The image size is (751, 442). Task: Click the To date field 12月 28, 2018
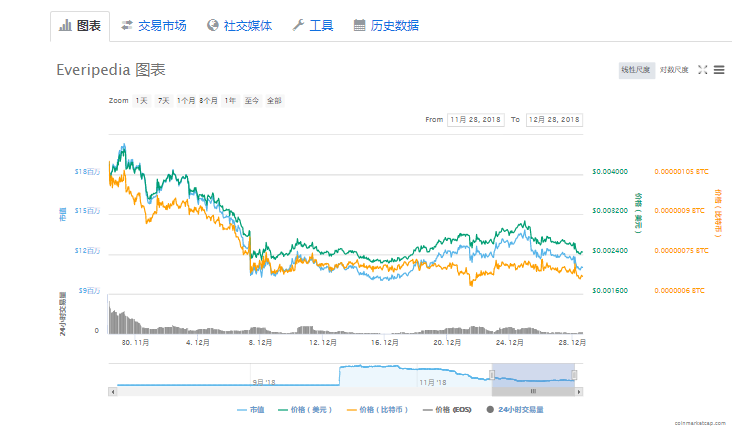(x=554, y=120)
